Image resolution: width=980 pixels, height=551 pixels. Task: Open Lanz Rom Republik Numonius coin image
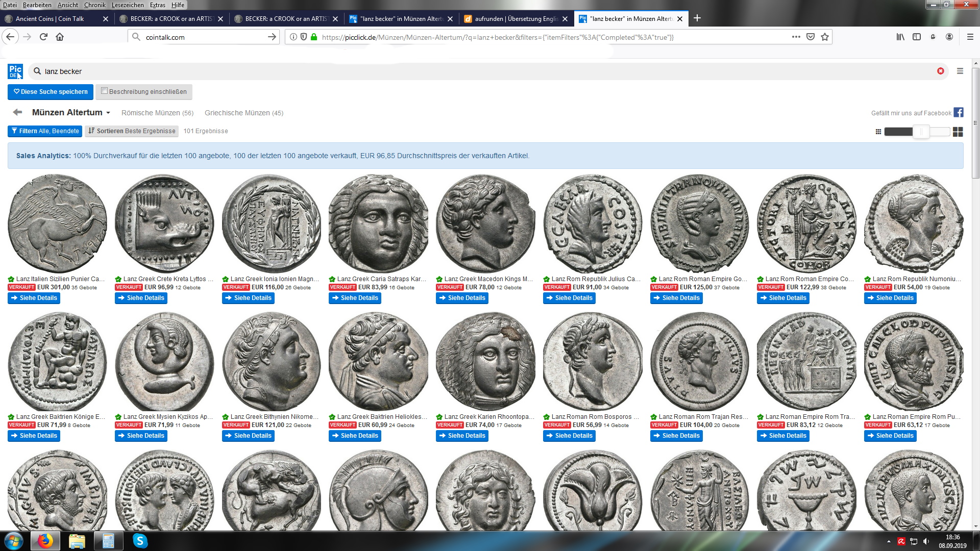[x=914, y=223]
